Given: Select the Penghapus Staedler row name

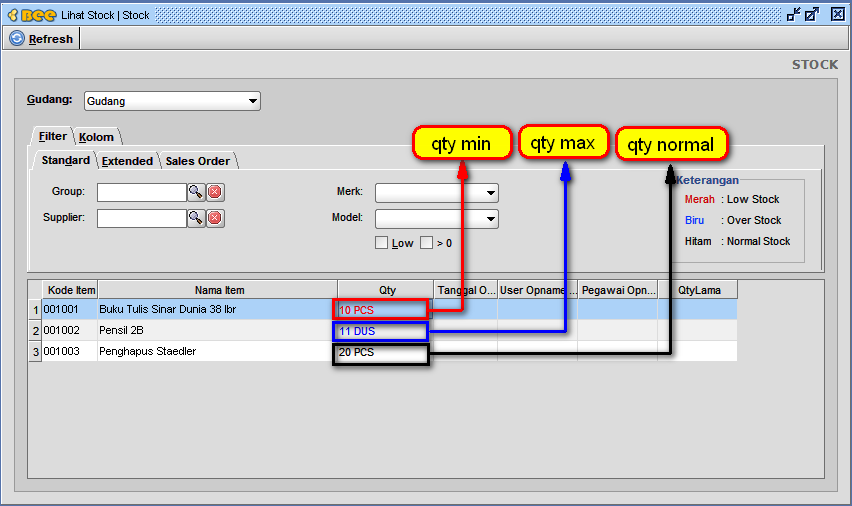Looking at the screenshot, I should tap(217, 352).
